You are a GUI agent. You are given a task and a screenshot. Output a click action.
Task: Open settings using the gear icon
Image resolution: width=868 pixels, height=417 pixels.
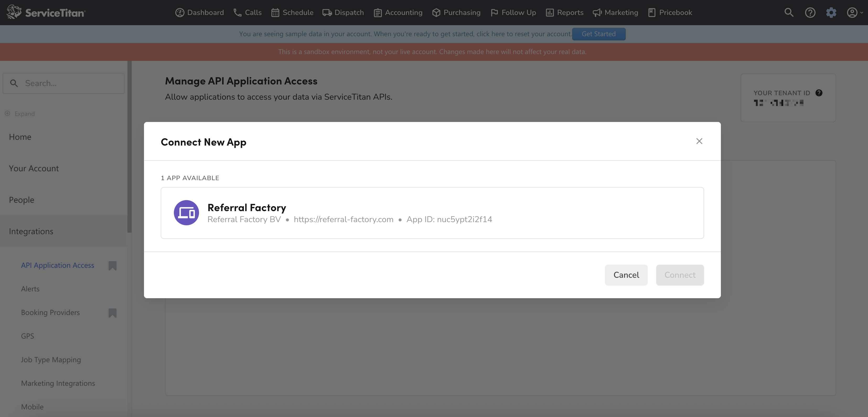tap(831, 13)
